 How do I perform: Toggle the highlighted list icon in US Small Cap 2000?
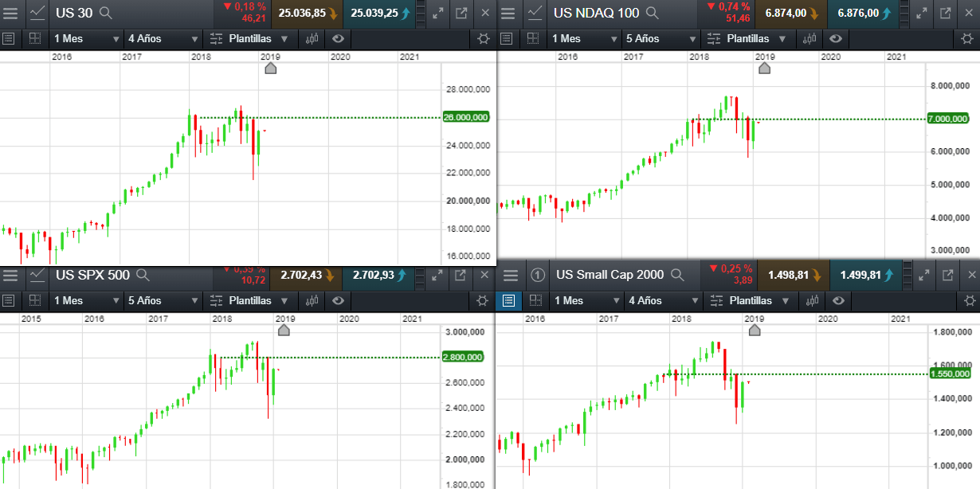(508, 300)
